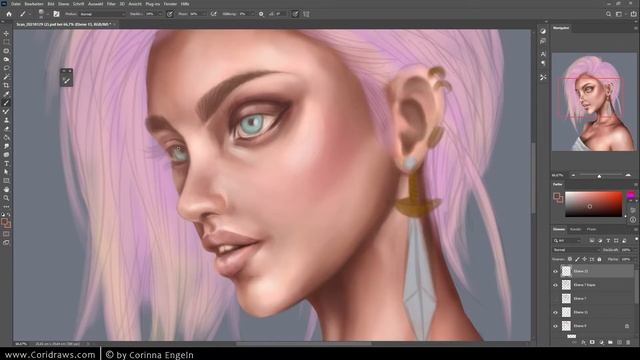Change screen mode at the toolbar bottom
The height and width of the screenshot is (360, 640).
[x=6, y=242]
